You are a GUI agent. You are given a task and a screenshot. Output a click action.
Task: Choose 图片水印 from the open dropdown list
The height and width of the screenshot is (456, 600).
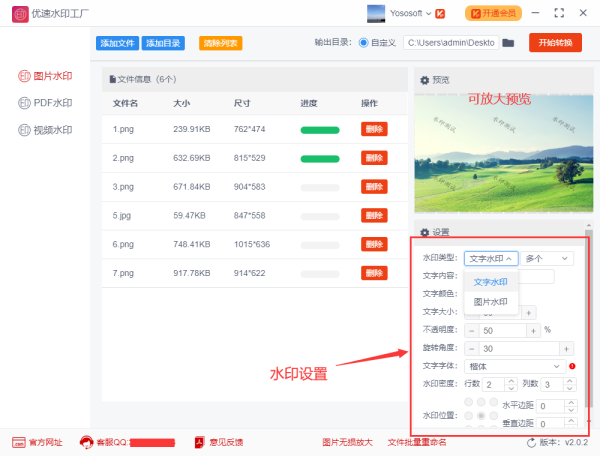pos(490,301)
